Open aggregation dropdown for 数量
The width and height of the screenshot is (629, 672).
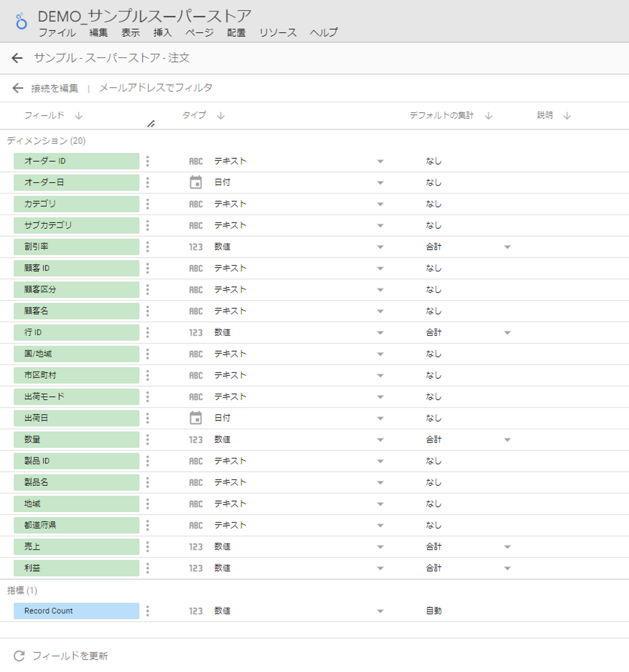pos(507,440)
